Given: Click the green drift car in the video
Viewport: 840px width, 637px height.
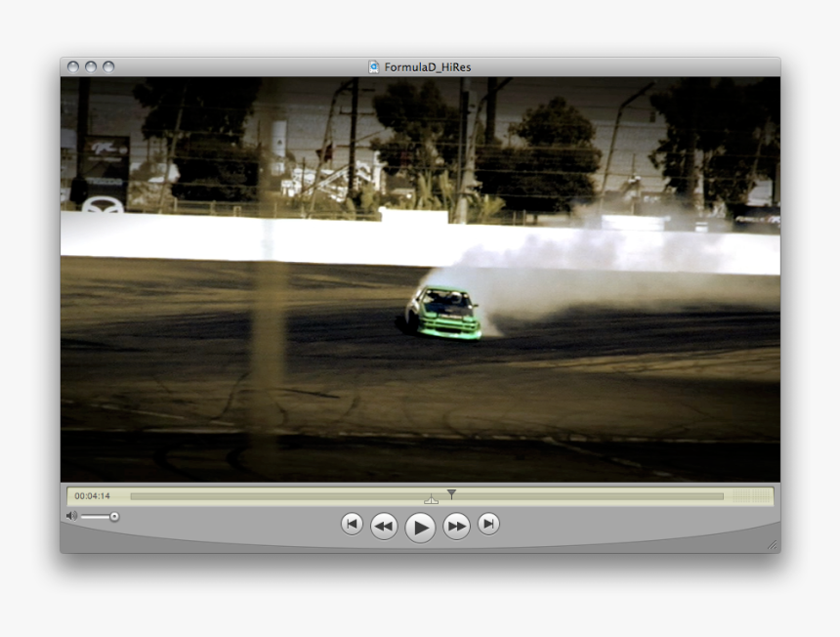Looking at the screenshot, I should click(444, 312).
